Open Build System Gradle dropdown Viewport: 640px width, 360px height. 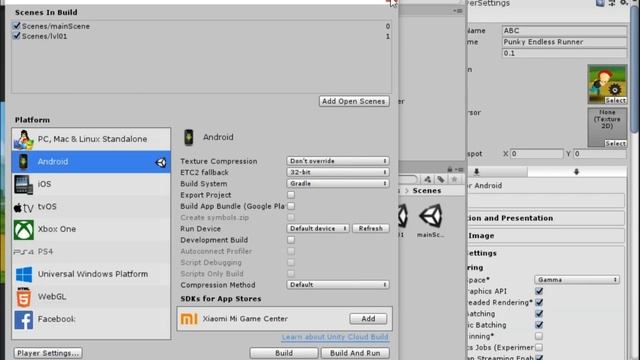338,184
